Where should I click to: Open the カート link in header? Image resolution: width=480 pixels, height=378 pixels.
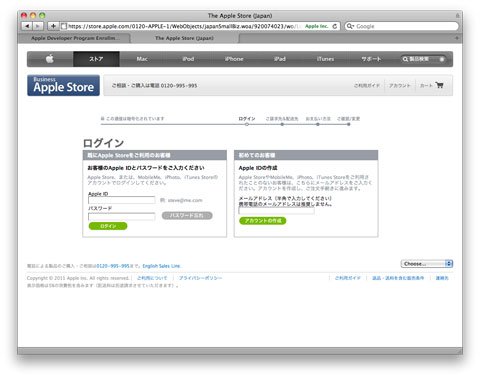coord(426,86)
